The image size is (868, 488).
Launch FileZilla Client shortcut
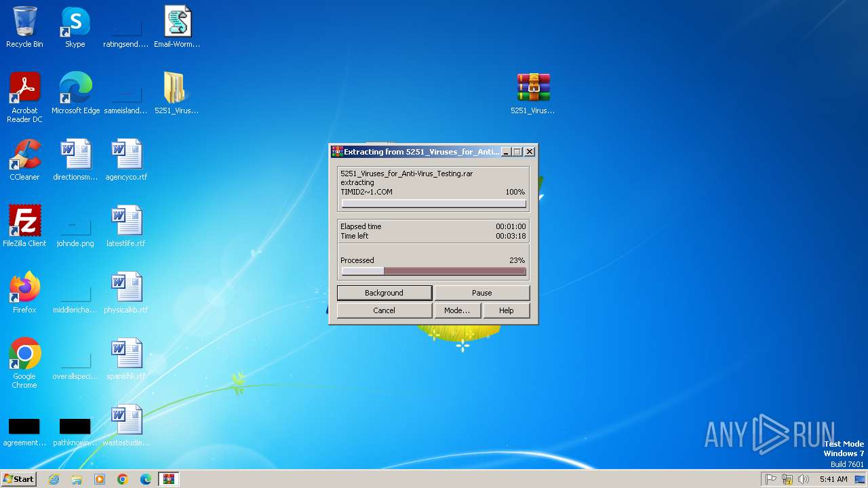24,226
